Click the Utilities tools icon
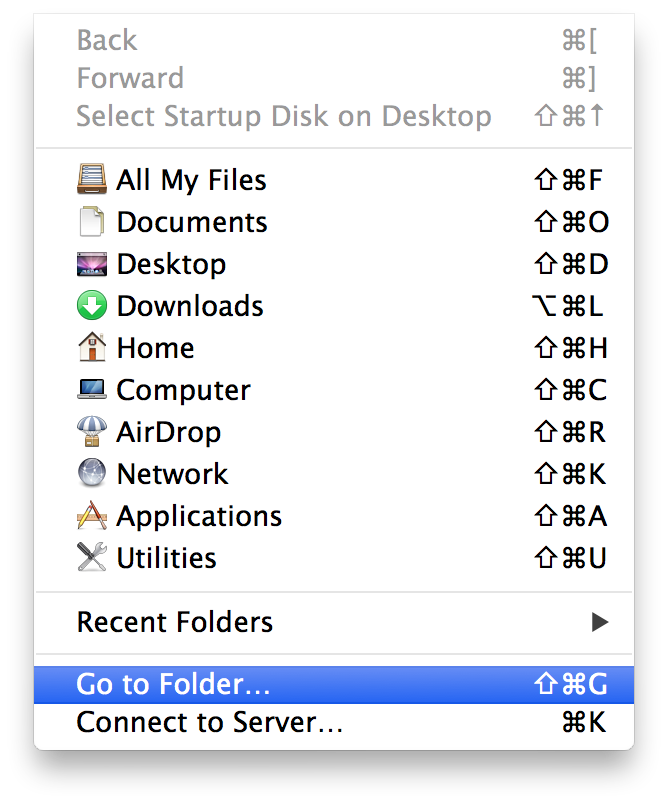The width and height of the screenshot is (668, 804). click(x=91, y=558)
